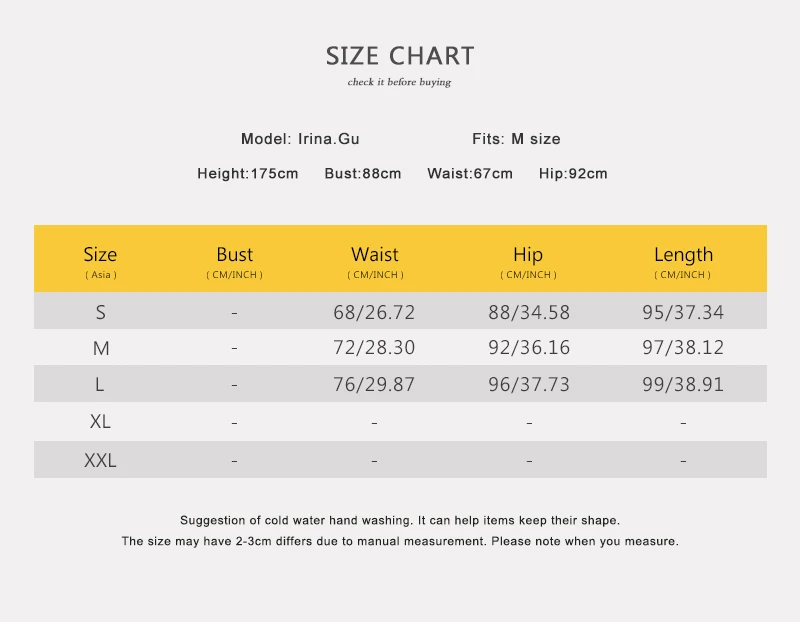Click length value 99/38.91
Image resolution: width=800 pixels, height=622 pixels.
coord(683,384)
